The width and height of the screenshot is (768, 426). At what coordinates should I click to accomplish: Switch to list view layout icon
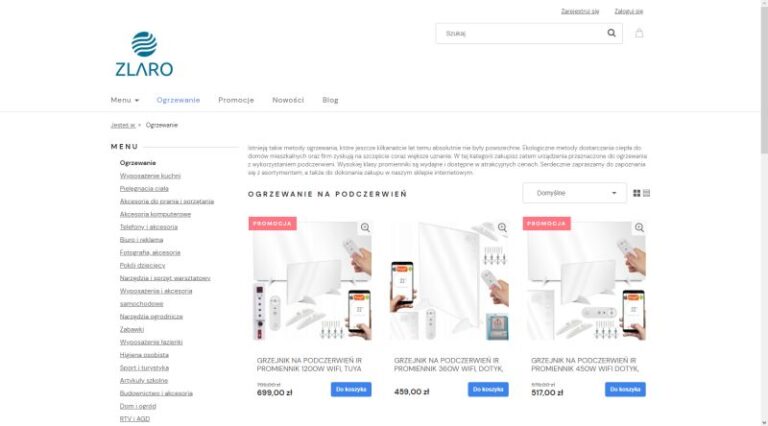(647, 193)
